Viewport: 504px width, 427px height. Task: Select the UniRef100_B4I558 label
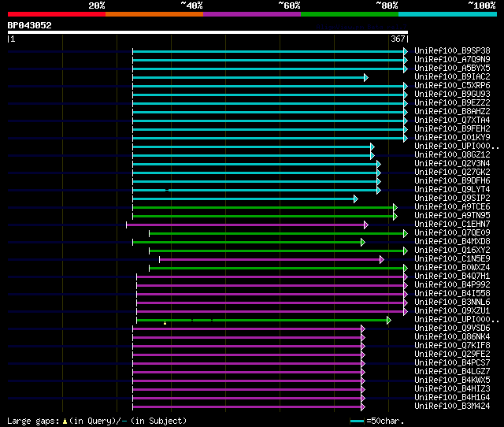452,294
